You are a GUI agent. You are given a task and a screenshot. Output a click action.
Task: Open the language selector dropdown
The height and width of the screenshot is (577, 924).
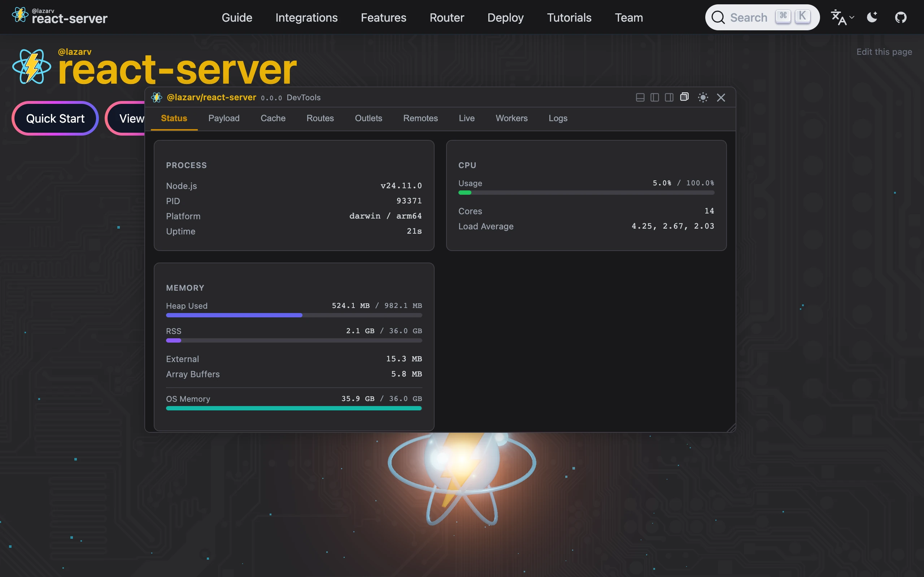pyautogui.click(x=842, y=18)
